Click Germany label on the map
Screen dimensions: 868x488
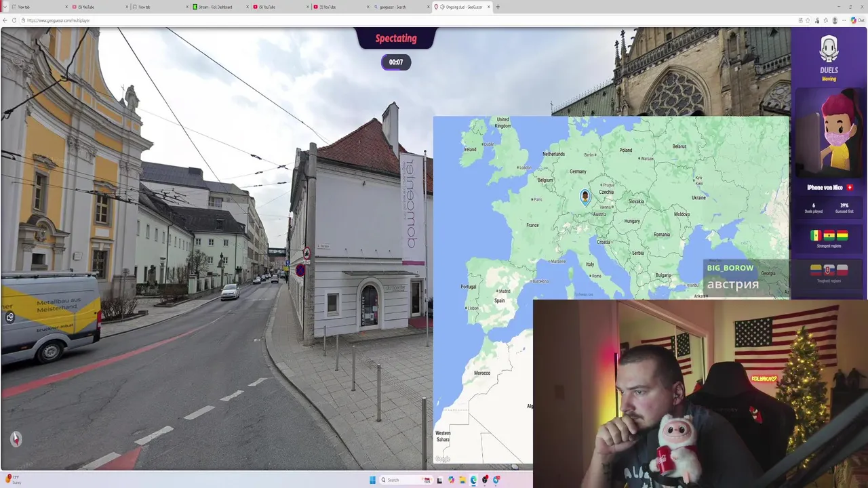[x=578, y=171]
